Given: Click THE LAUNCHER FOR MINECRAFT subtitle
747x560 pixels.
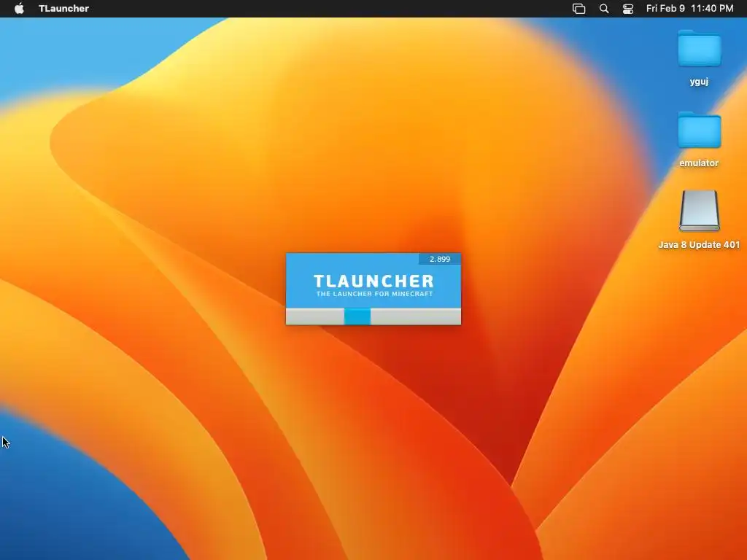Looking at the screenshot, I should [x=374, y=294].
